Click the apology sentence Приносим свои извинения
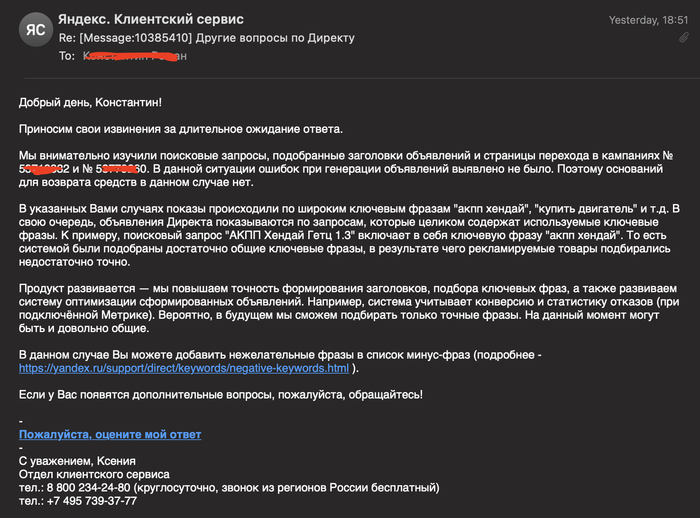 click(x=181, y=130)
